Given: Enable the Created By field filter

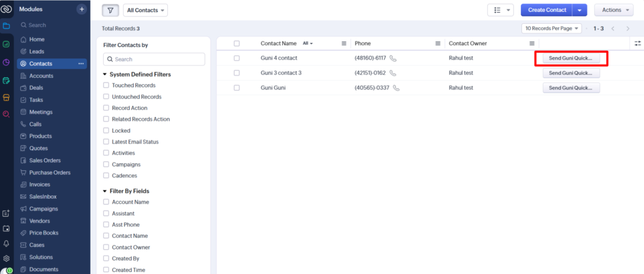Looking at the screenshot, I should (106, 258).
